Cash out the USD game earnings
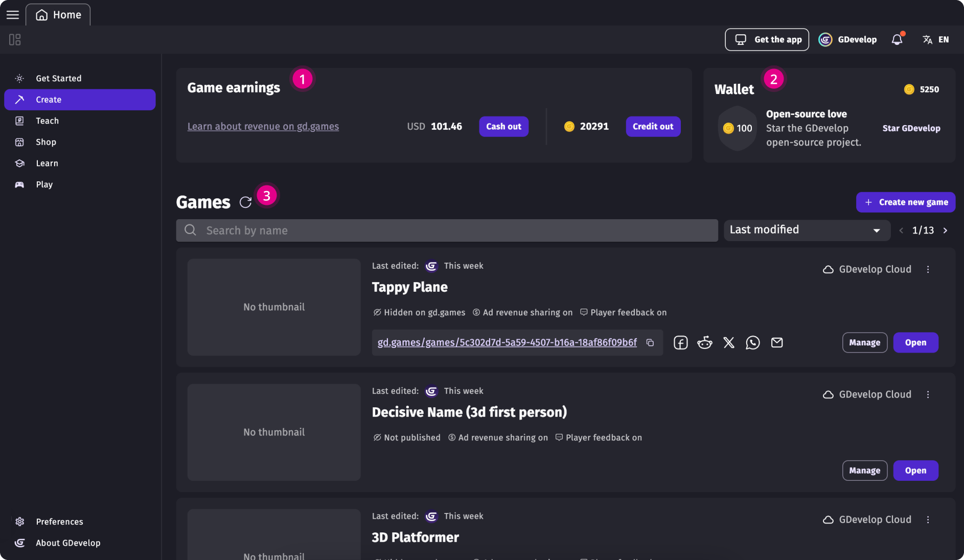The height and width of the screenshot is (560, 964). [x=503, y=126]
